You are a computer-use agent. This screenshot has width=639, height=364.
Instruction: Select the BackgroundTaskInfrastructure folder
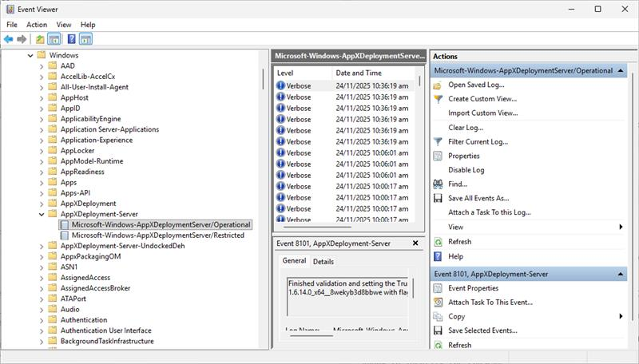click(107, 341)
